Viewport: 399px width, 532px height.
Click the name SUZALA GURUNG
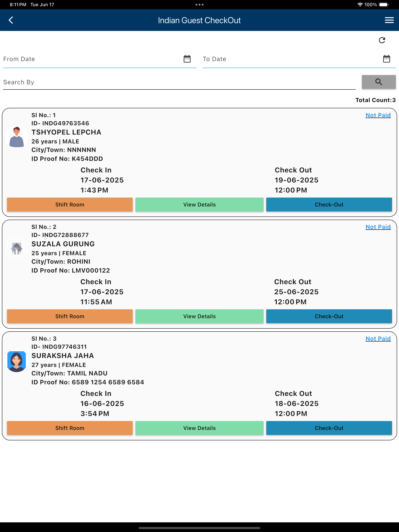point(63,244)
